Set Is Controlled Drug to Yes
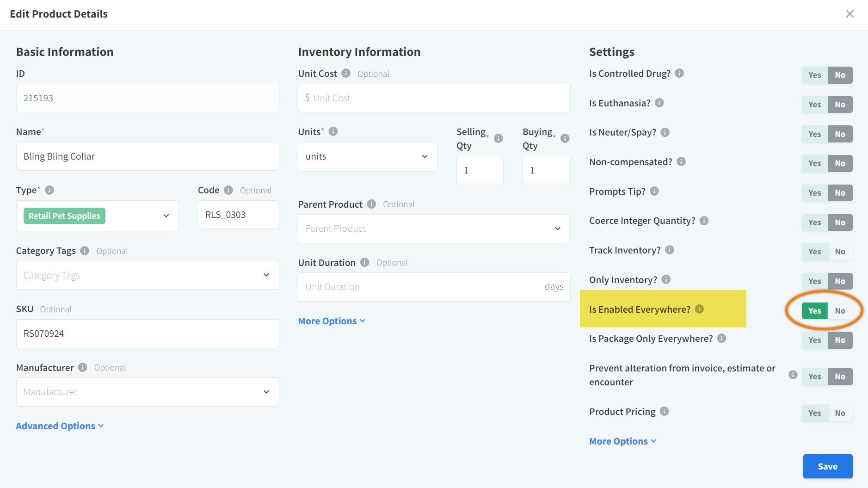 coord(814,75)
